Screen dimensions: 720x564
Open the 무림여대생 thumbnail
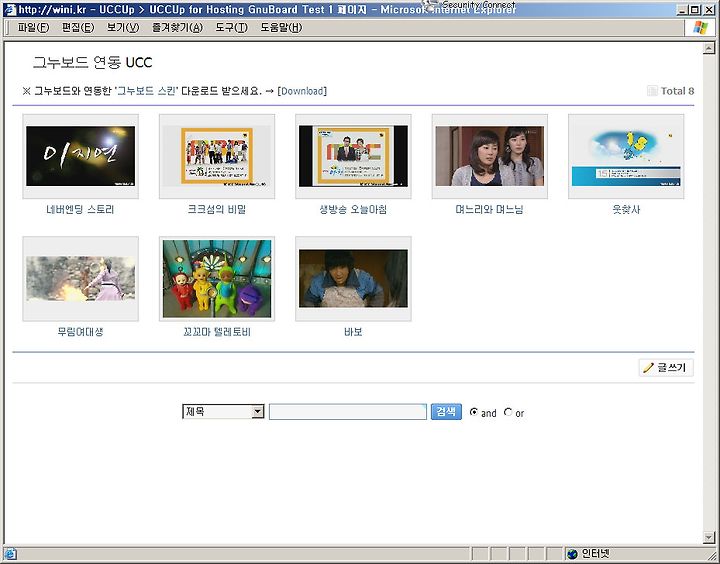[80, 279]
